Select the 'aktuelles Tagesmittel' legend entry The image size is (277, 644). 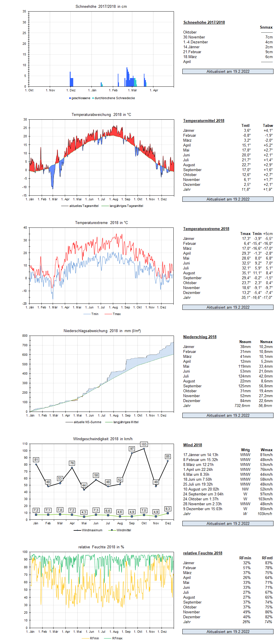pyautogui.click(x=80, y=206)
